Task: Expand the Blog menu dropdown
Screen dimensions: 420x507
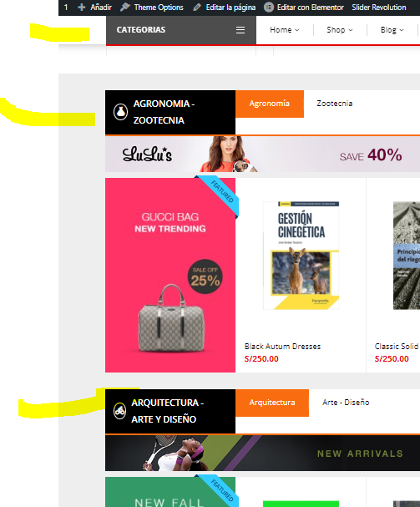Action: [x=392, y=30]
